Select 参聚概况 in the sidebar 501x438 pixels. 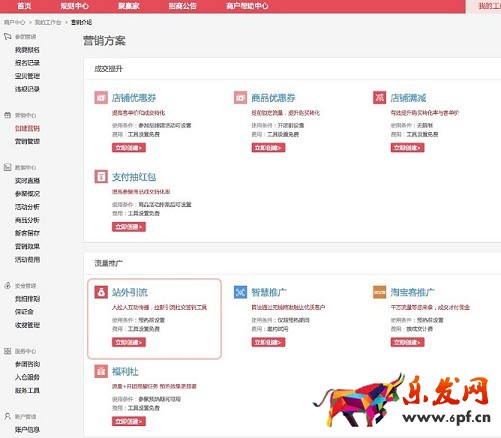coord(27,194)
